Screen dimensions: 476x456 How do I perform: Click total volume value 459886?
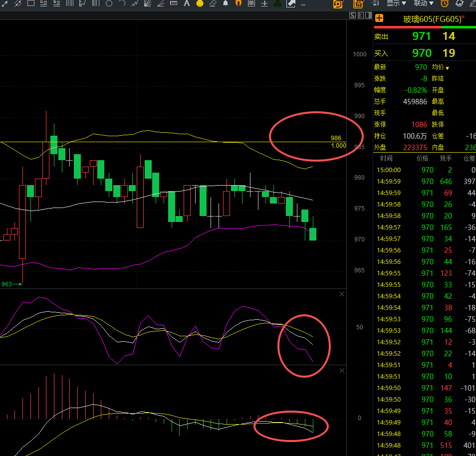(415, 102)
